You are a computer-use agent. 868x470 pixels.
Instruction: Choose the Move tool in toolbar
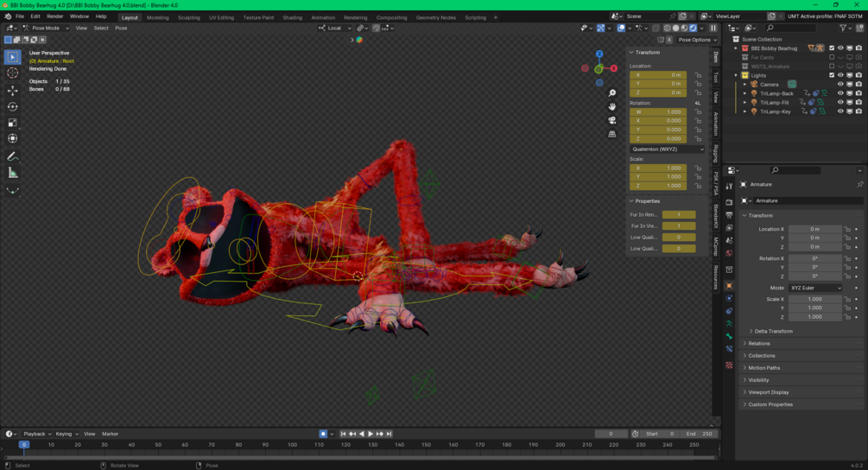(13, 90)
